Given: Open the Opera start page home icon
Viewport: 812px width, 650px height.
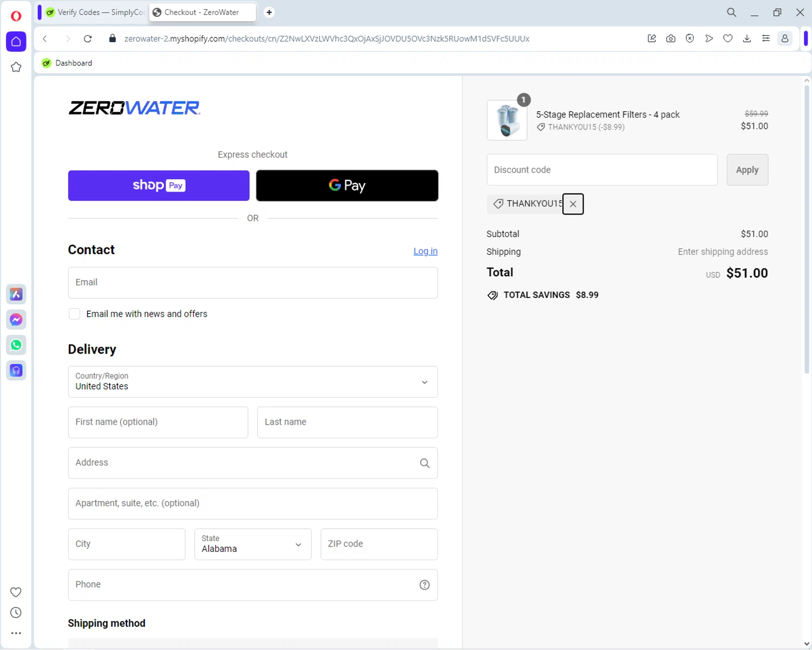Looking at the screenshot, I should click(16, 42).
